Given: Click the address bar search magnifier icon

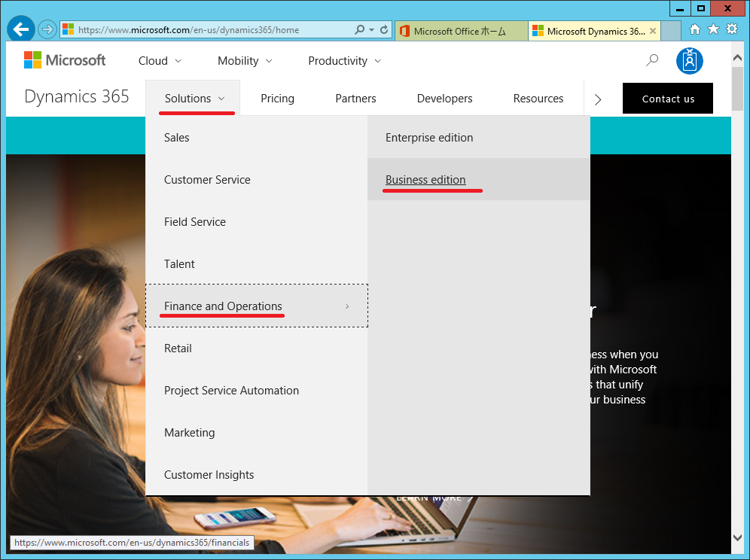Looking at the screenshot, I should click(359, 29).
